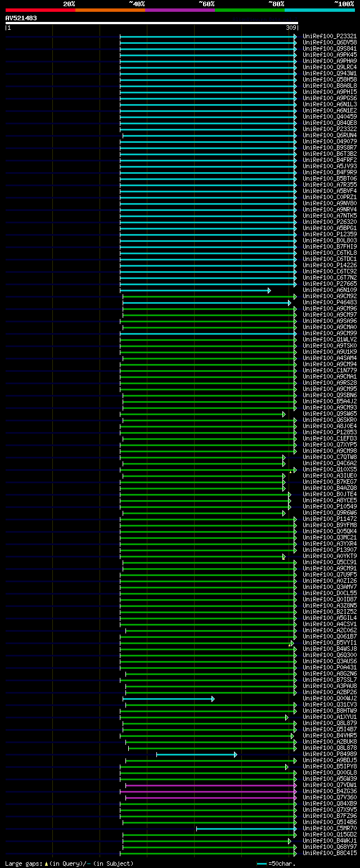Click the label UniRef100_P27665

pyautogui.click(x=330, y=284)
